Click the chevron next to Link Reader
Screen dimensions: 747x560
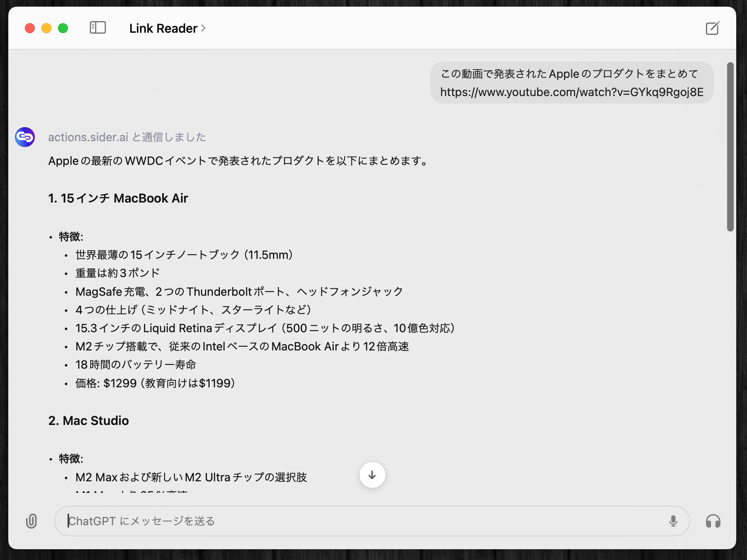pos(203,28)
